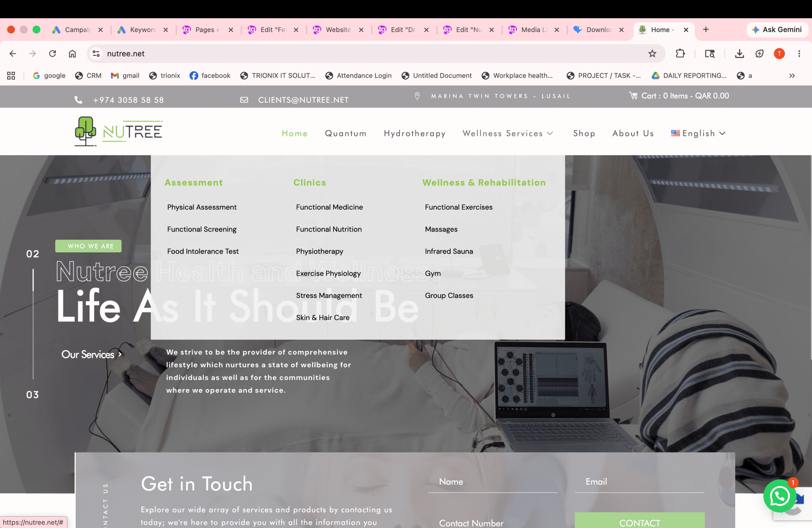Reload the nutree.net page

click(52, 54)
